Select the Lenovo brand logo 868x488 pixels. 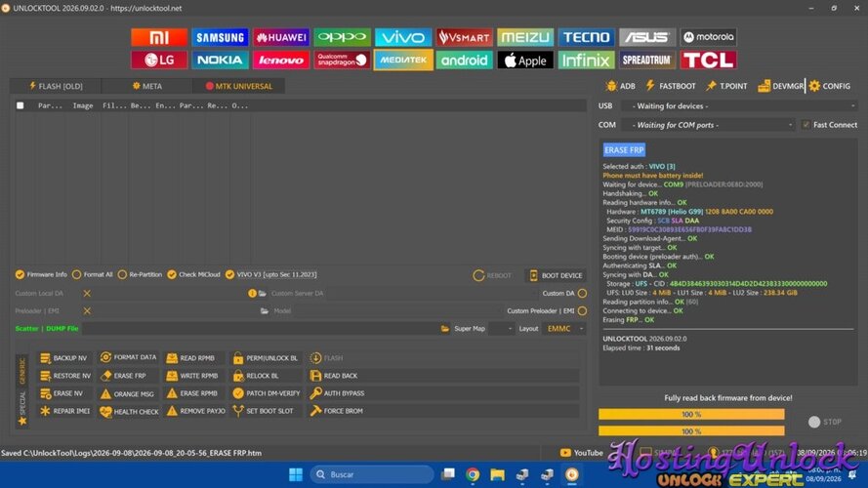pos(281,60)
